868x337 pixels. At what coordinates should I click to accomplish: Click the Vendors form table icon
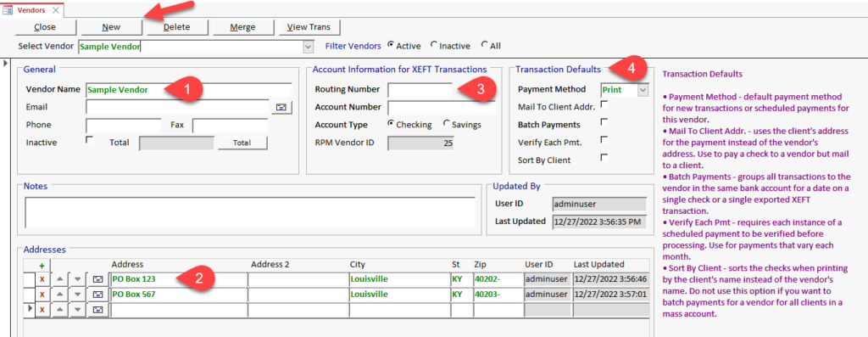[8, 9]
